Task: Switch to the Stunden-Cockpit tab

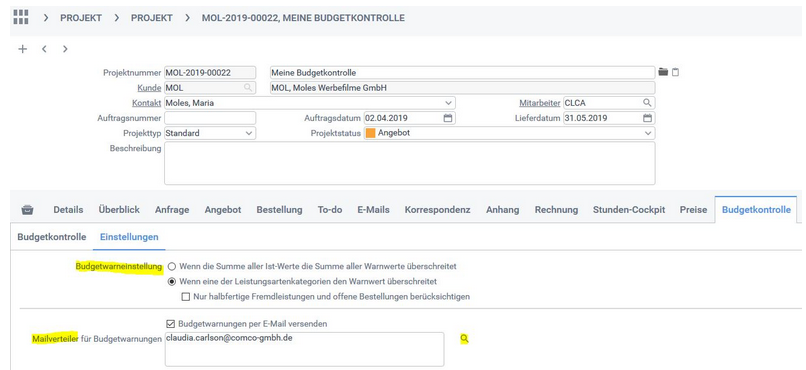Action: pyautogui.click(x=629, y=210)
